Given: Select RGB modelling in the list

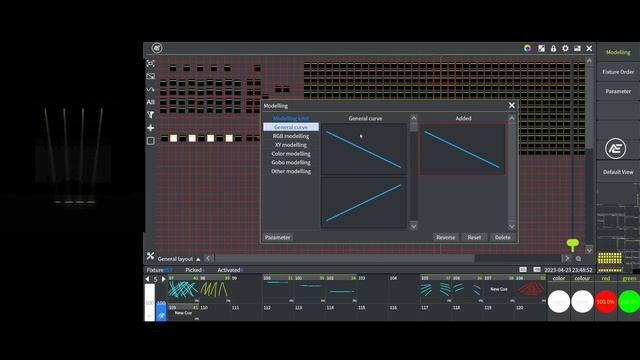Looking at the screenshot, I should [291, 136].
